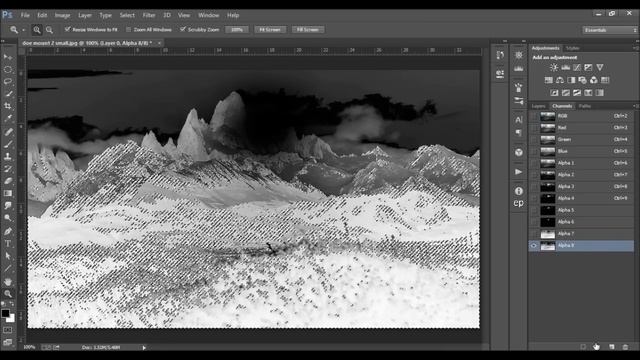The image size is (640, 360).
Task: Open the File menu
Action: tap(25, 15)
